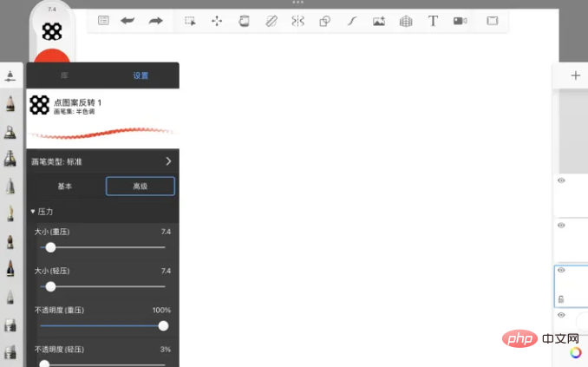The height and width of the screenshot is (367, 588).
Task: Tap the 100% value of 不透明度(重压)
Action: click(161, 310)
